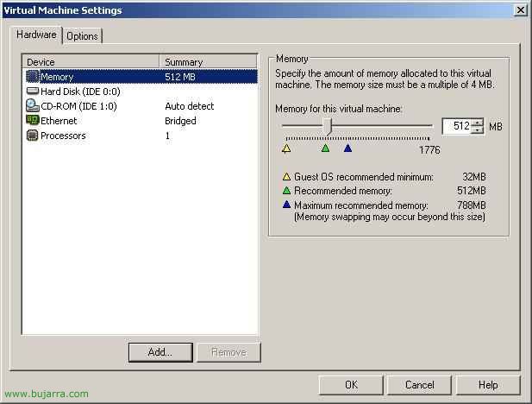Click the green recommended memory marker
The image size is (532, 404).
pos(325,148)
